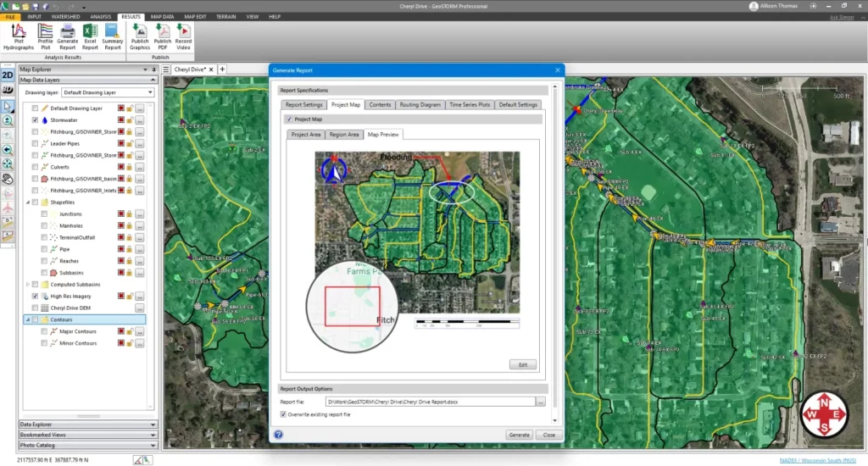Select the measure area tool
This screenshot has width=868, height=466.
8,236
